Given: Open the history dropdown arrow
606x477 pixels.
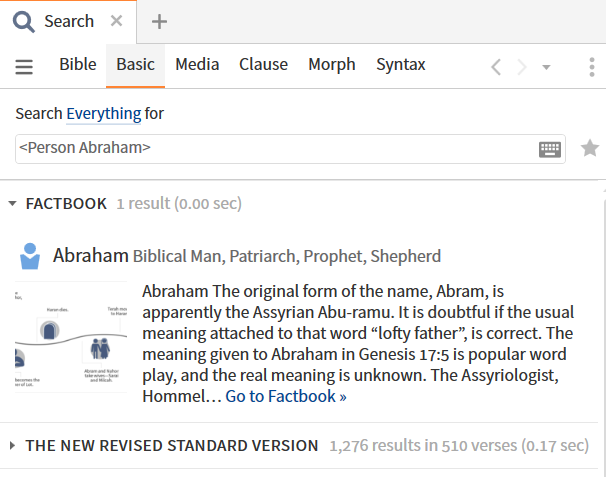Looking at the screenshot, I should click(x=546, y=67).
